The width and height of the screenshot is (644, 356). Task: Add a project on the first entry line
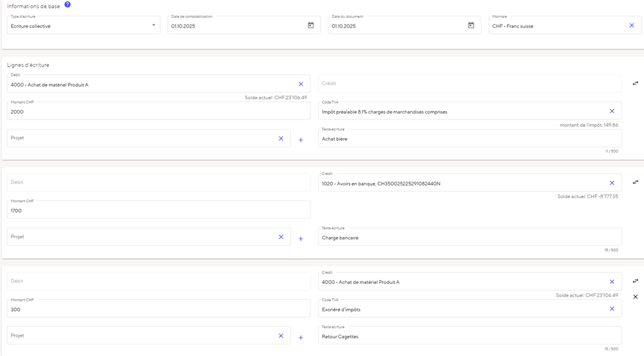301,140
